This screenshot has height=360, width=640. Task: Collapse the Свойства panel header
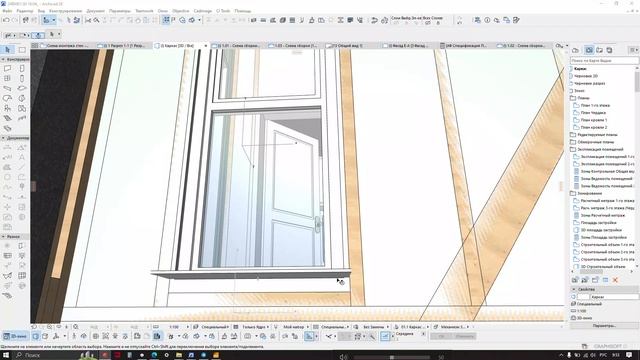(573, 289)
